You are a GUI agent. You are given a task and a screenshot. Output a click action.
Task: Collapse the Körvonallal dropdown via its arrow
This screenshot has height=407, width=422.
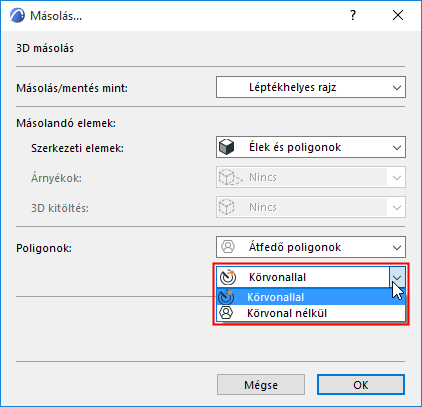tap(397, 277)
